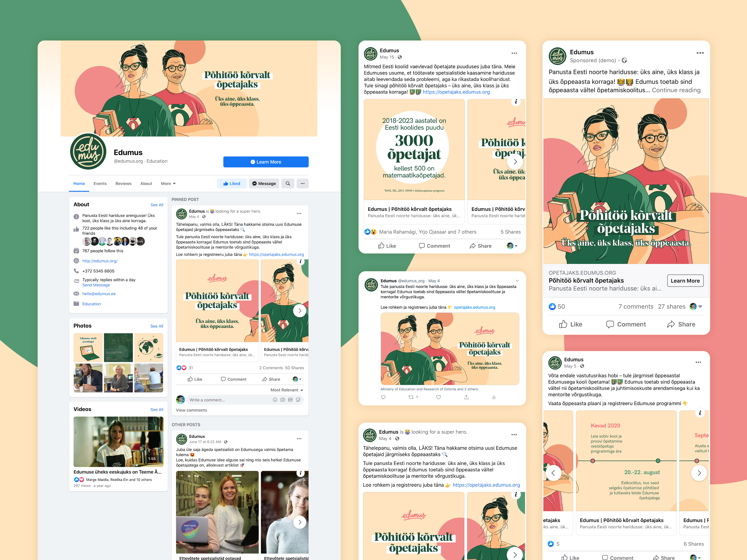
Task: Play the Edumuse video thumbnail
Action: click(118, 442)
